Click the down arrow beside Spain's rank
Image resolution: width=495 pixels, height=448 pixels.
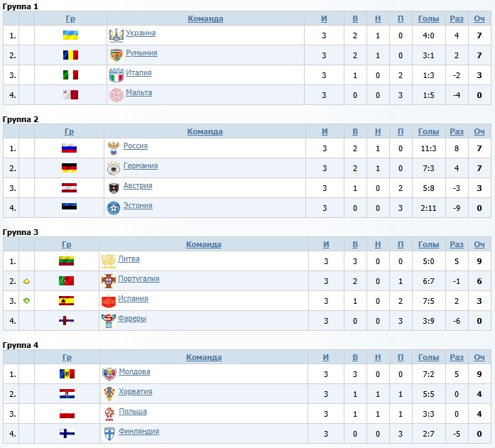26,301
